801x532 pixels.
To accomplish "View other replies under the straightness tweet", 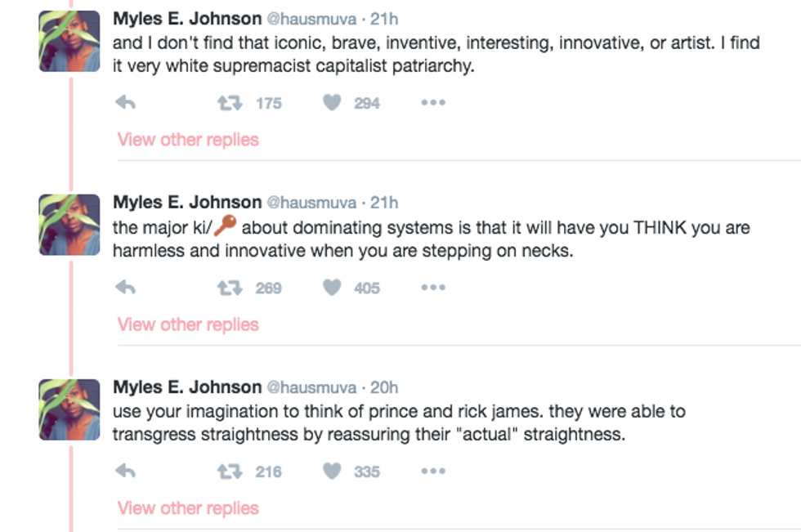I will tap(188, 508).
